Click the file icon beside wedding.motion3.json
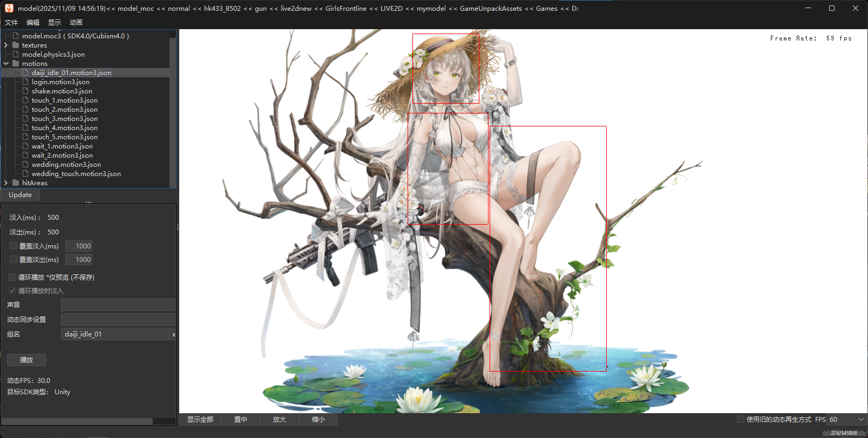Screen dimensions: 868x438 click(x=25, y=164)
